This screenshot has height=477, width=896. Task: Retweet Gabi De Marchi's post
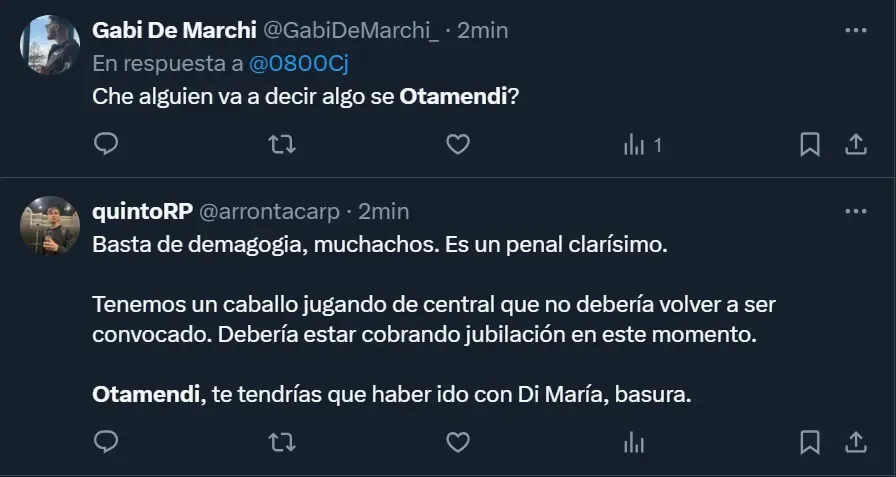[x=283, y=145]
